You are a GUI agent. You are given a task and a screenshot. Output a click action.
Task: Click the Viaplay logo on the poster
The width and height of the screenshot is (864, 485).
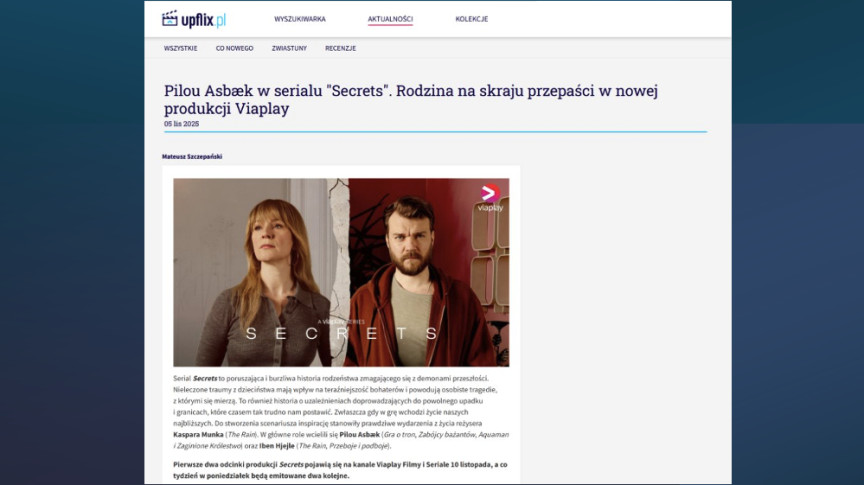(489, 198)
